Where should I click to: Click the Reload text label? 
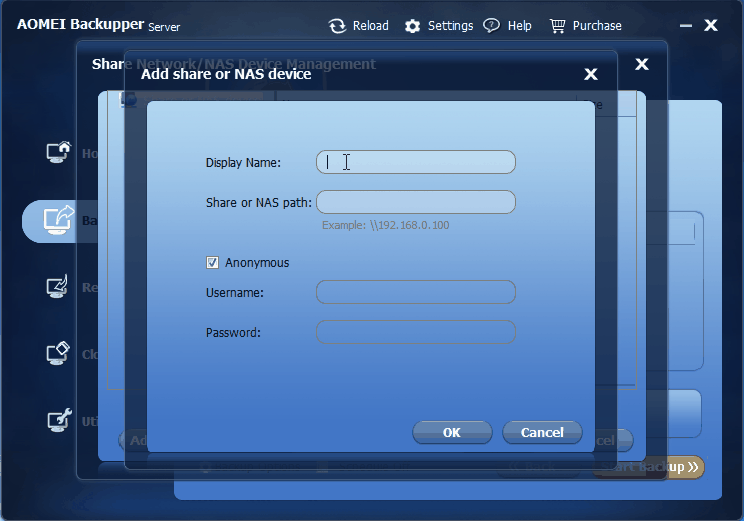371,26
